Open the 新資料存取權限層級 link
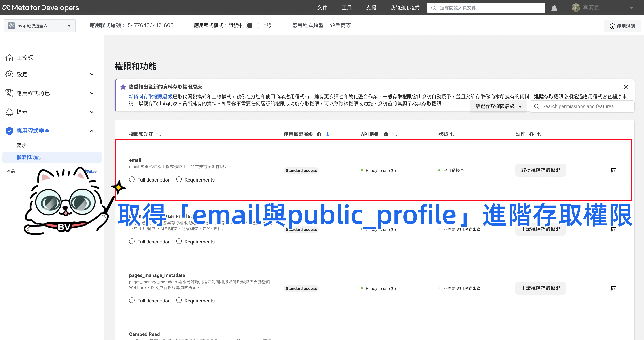The width and height of the screenshot is (644, 340). click(x=151, y=97)
